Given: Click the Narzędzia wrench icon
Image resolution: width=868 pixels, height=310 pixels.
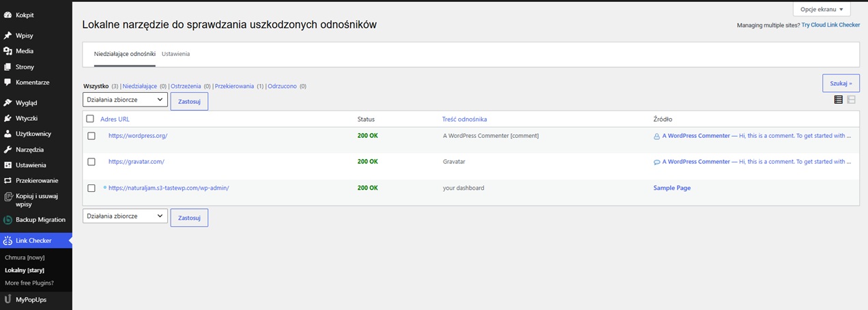Looking at the screenshot, I should (x=8, y=150).
